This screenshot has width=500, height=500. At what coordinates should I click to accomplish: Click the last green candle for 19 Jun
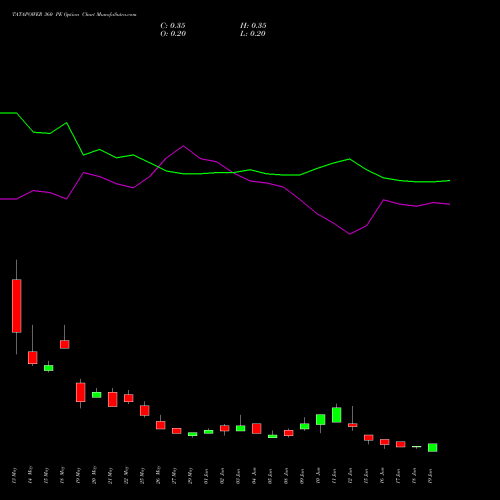click(x=433, y=448)
